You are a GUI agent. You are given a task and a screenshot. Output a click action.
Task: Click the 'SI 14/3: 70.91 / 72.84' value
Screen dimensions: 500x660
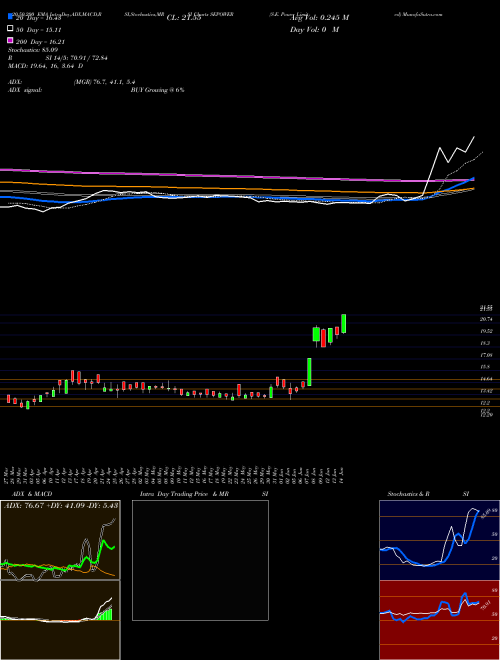coord(77,58)
